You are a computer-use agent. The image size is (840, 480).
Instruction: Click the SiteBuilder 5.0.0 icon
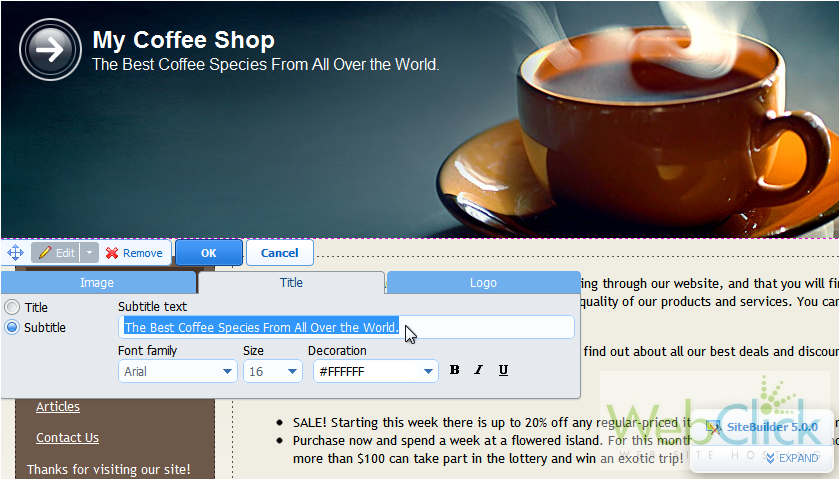click(x=713, y=427)
